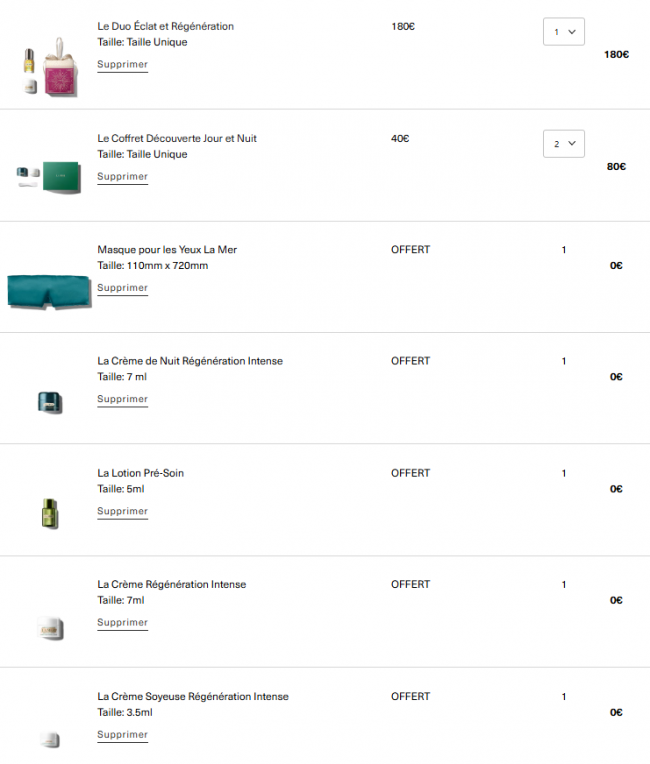Open Masque pour les Yeux La Mer title
This screenshot has height=764, width=650.
pyautogui.click(x=167, y=249)
